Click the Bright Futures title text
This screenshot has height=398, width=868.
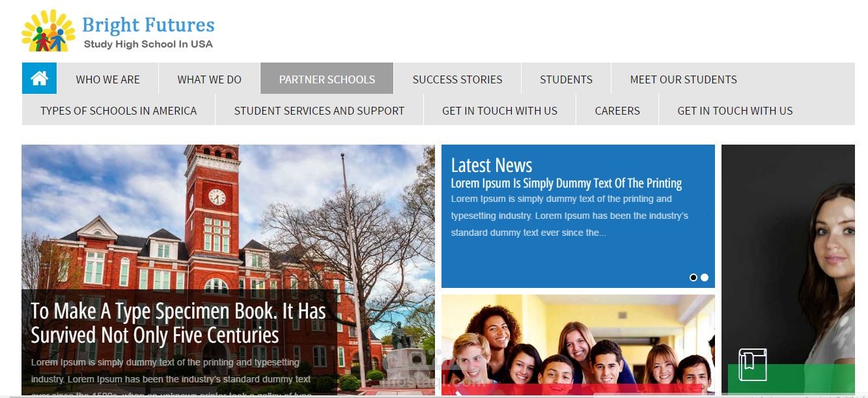(x=148, y=25)
